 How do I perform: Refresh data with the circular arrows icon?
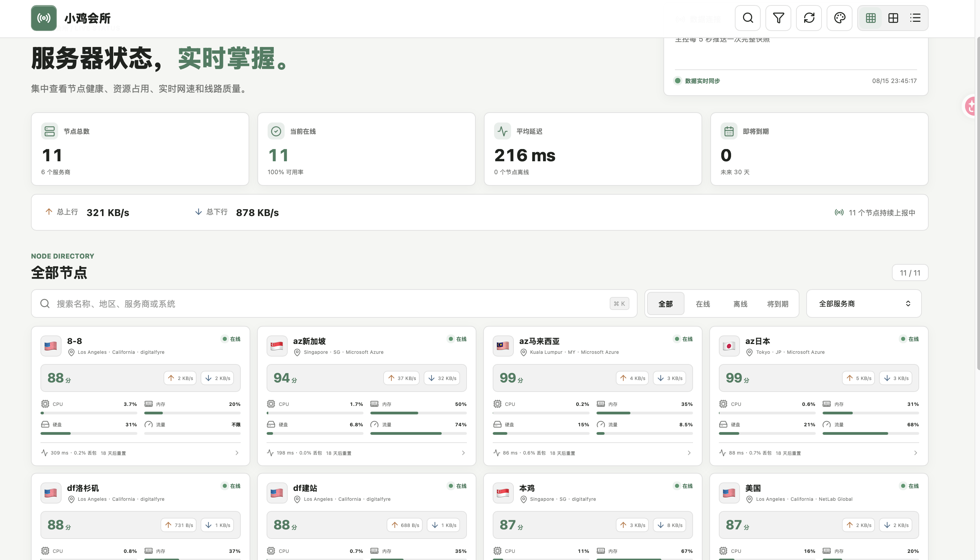[809, 18]
